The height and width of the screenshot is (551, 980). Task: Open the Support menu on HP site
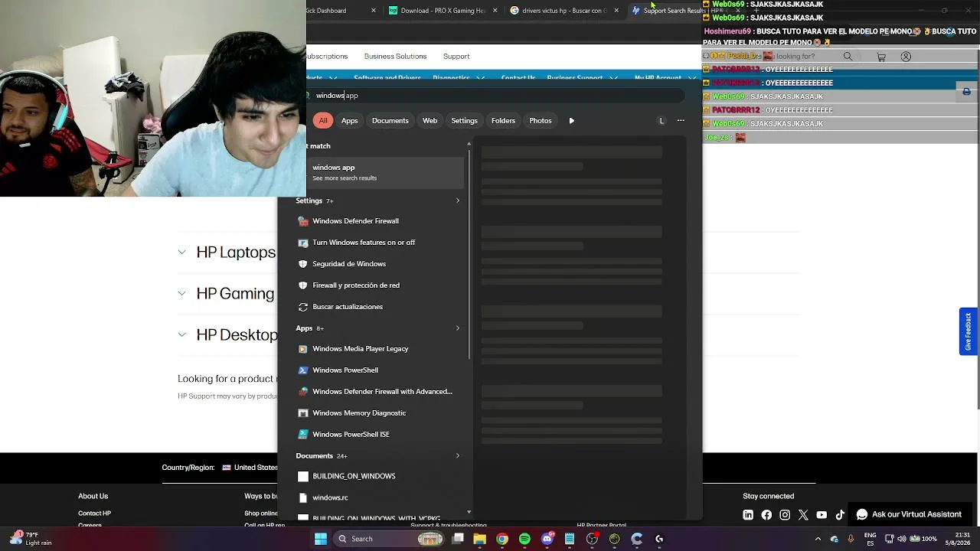pos(456,57)
